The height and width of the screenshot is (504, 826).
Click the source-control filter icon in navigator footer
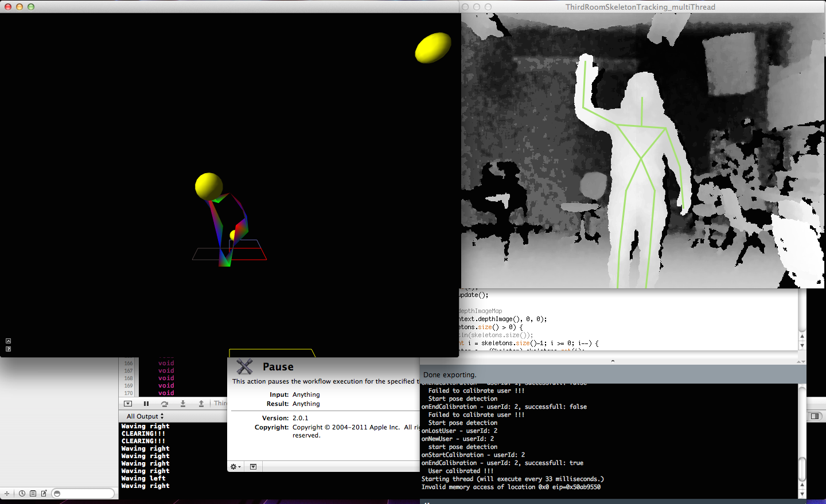pos(33,494)
